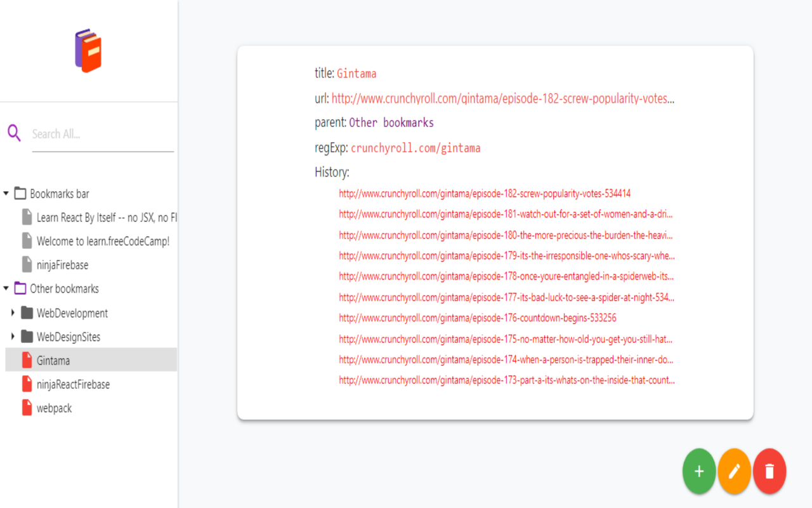Click the green add bookmark button

pyautogui.click(x=699, y=471)
